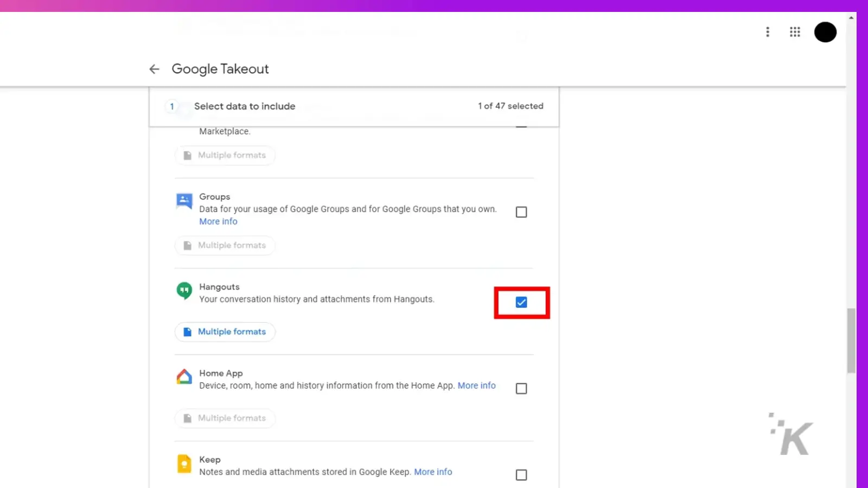Click the Groups product icon

[184, 201]
